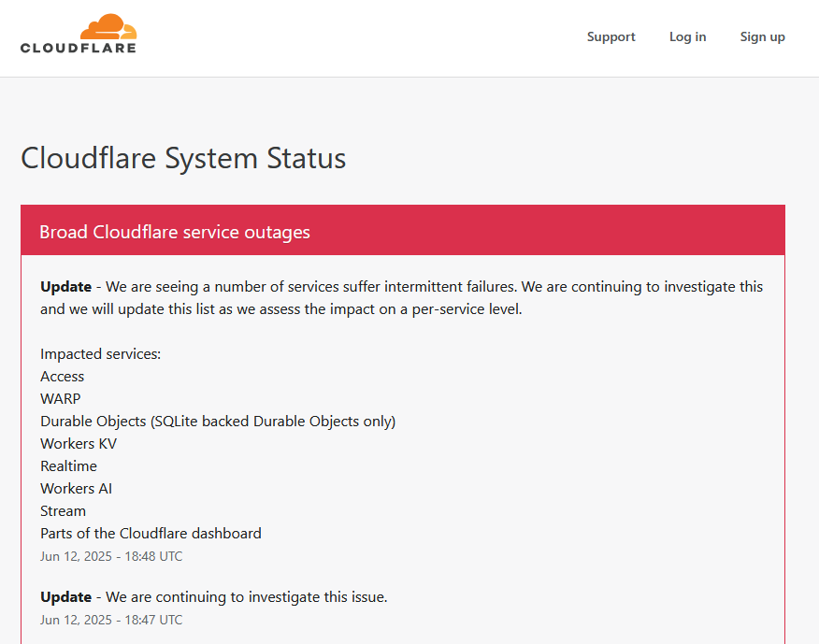Click the Cloudflare System Status heading
This screenshot has width=819, height=644.
pos(183,158)
